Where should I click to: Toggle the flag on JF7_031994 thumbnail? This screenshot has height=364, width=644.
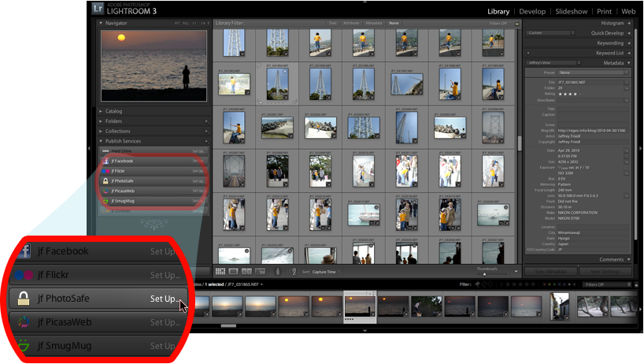click(260, 65)
